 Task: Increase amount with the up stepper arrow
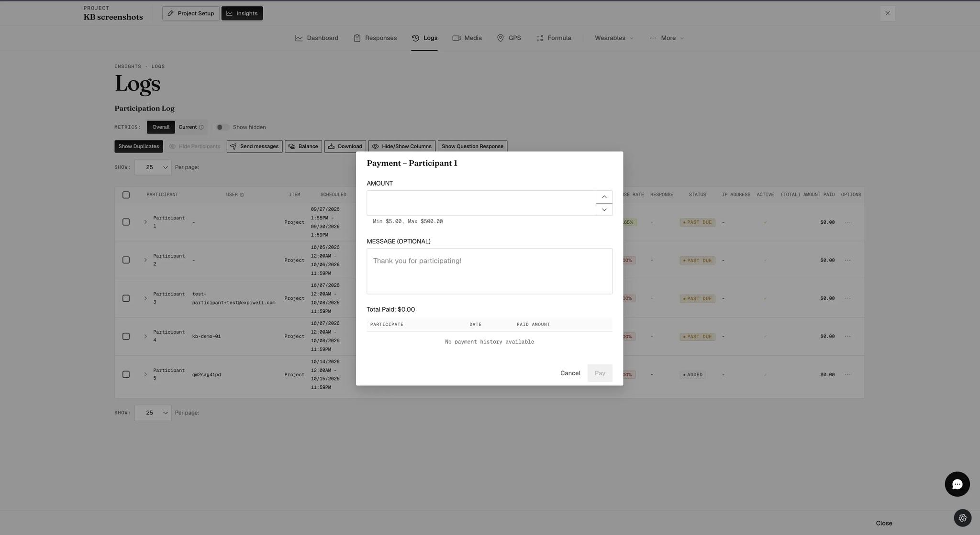point(604,197)
